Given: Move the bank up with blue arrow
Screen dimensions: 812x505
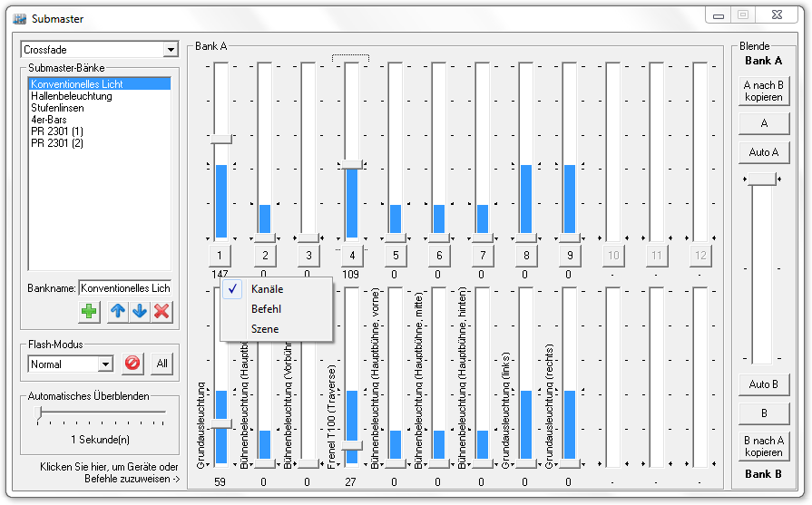Looking at the screenshot, I should (x=117, y=312).
